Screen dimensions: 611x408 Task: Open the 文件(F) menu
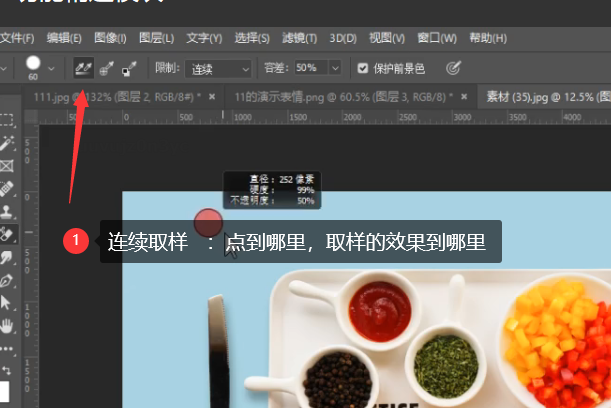click(x=17, y=38)
